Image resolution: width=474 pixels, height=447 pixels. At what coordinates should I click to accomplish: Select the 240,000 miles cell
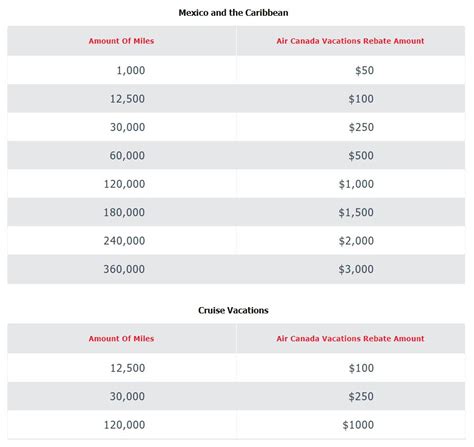tap(124, 241)
